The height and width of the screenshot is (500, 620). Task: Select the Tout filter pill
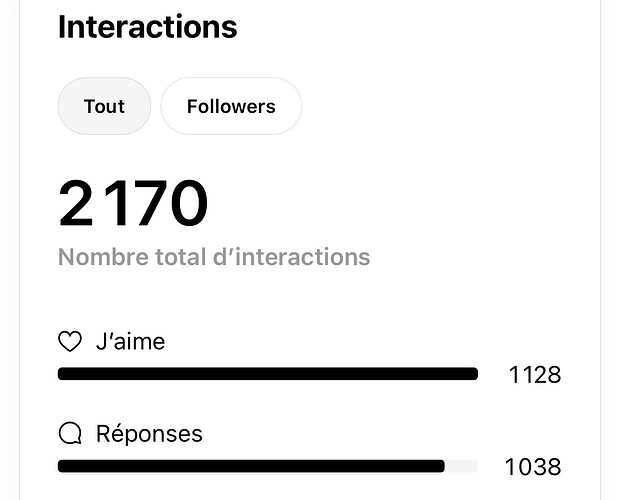click(104, 106)
